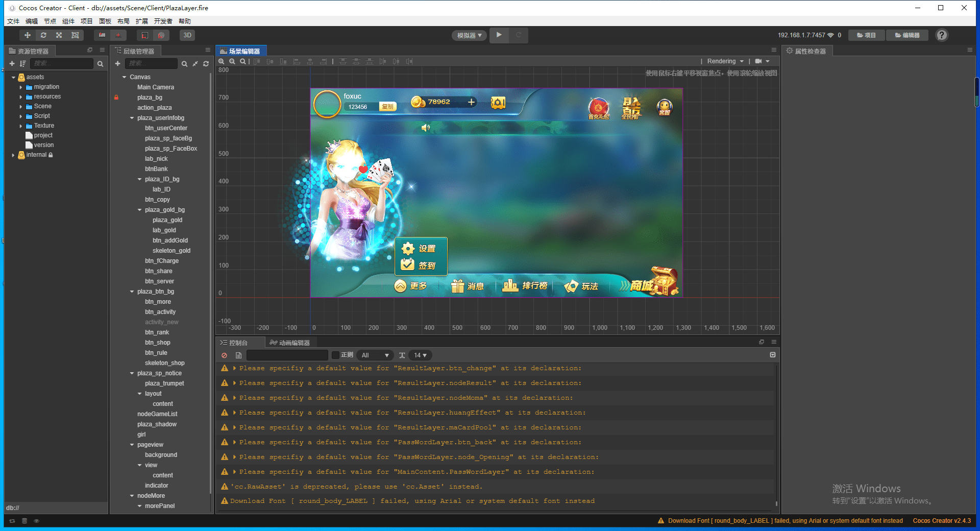This screenshot has width=980, height=531.
Task: Collapse all nodes icon in hierarchy
Action: [195, 64]
